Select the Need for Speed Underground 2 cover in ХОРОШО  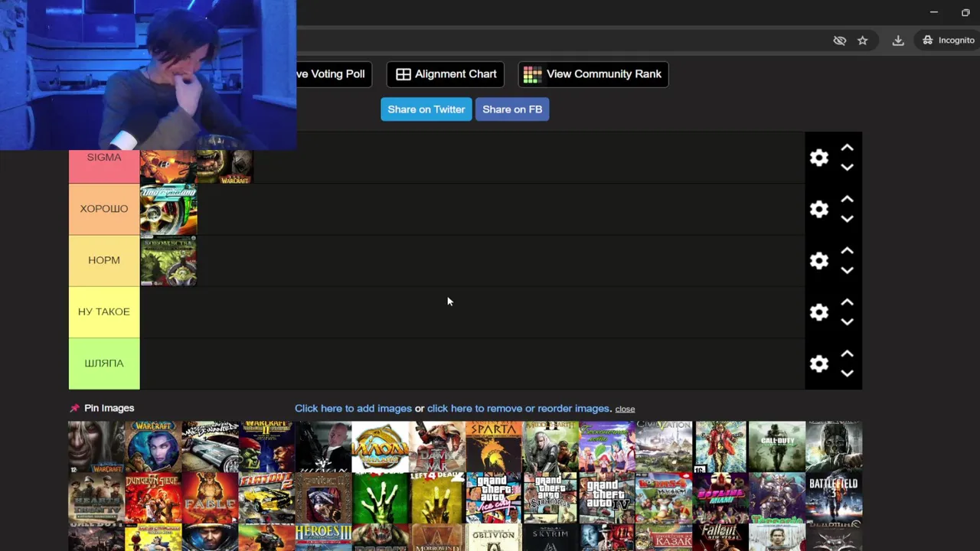(168, 209)
